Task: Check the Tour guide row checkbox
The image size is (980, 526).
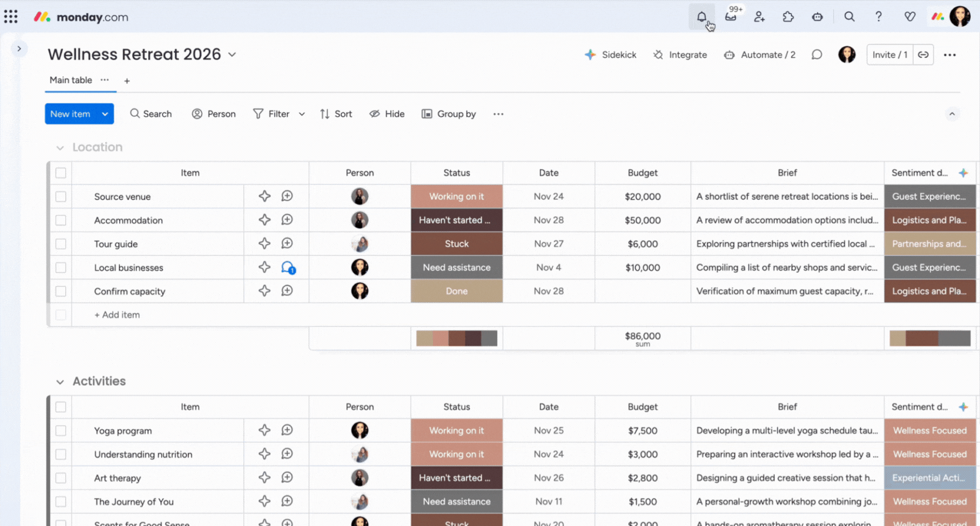Action: point(61,244)
